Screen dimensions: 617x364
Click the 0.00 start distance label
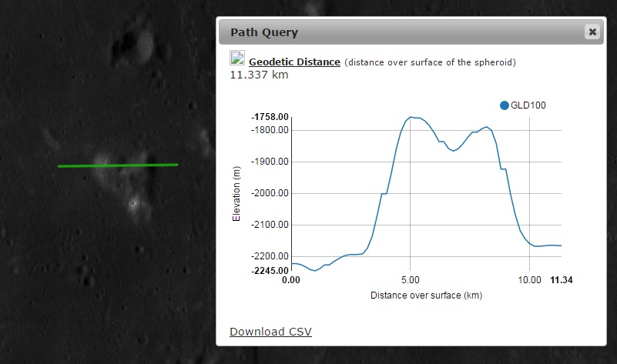pos(291,280)
